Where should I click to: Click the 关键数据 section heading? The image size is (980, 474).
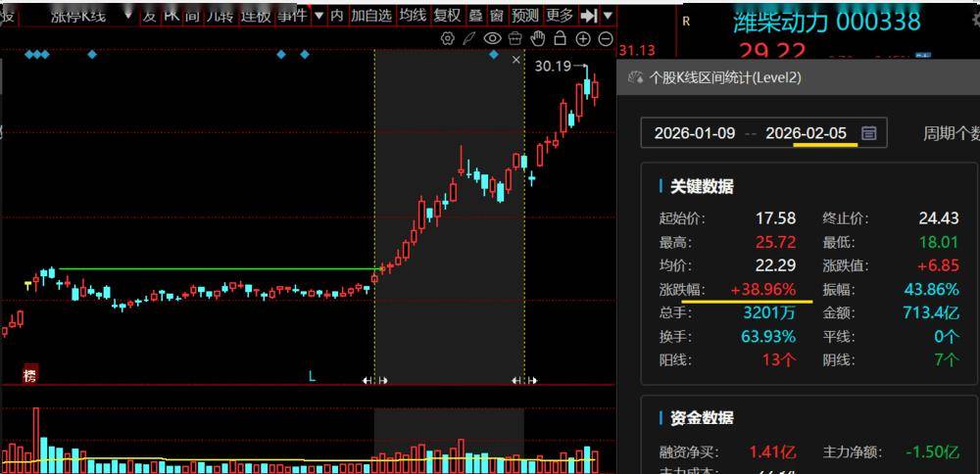[x=702, y=187]
